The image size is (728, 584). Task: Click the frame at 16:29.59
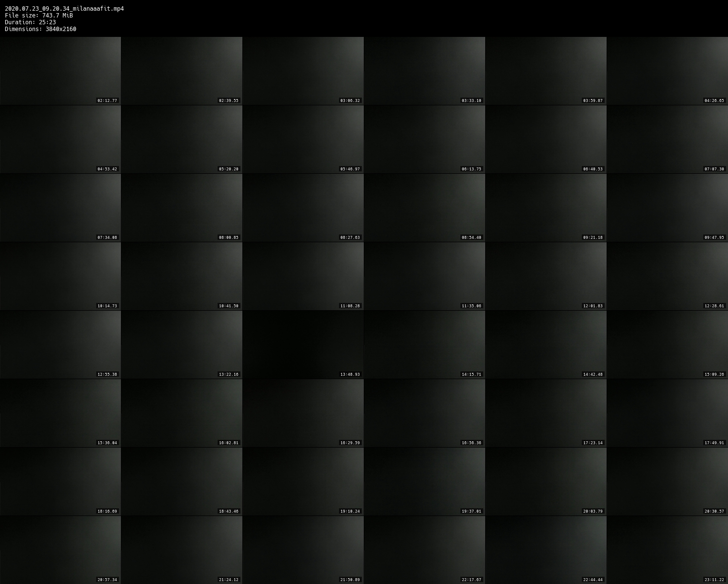(303, 413)
